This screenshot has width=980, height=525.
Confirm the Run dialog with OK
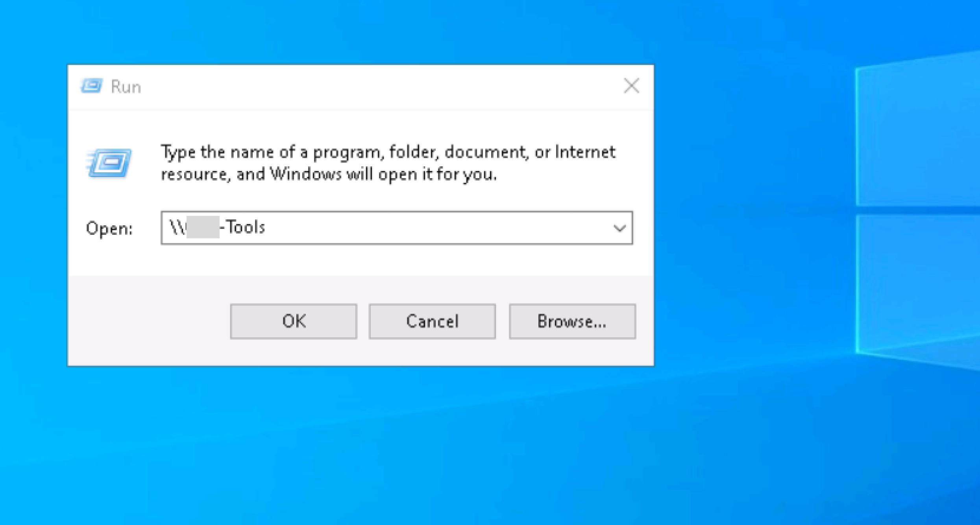pos(294,321)
